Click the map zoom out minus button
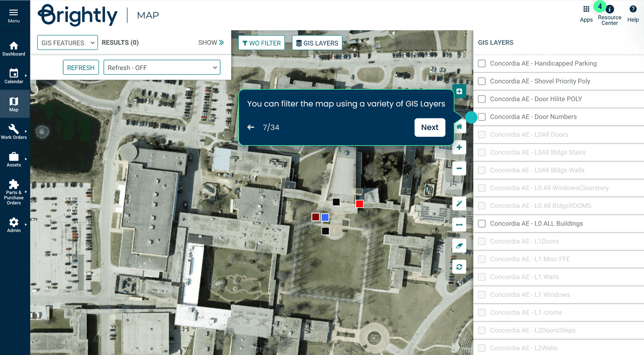Viewport: 644px width, 355px height. tap(459, 169)
